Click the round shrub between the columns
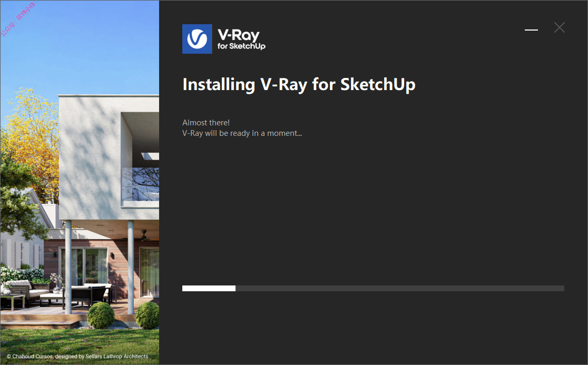This screenshot has width=588, height=365. pos(101,315)
